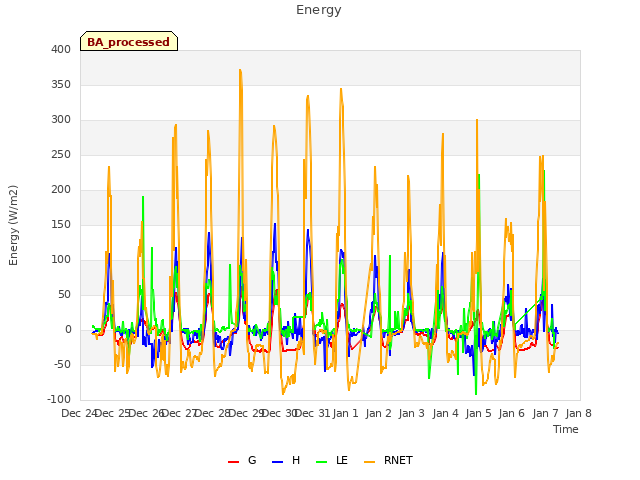Click the 100 y-axis tick label
The width and height of the screenshot is (640, 480).
pyautogui.click(x=61, y=260)
